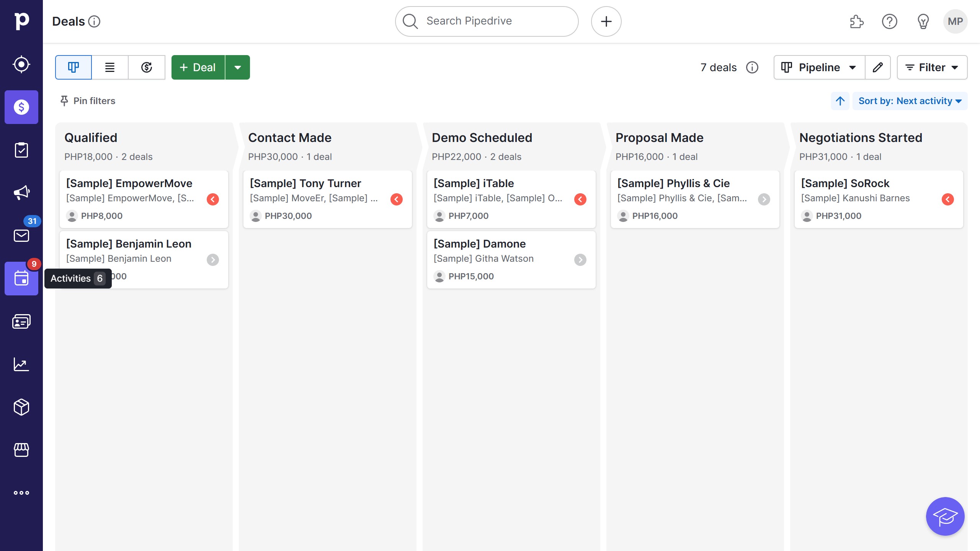This screenshot has width=980, height=551.
Task: Edit the pipeline using the pencil button
Action: (878, 67)
